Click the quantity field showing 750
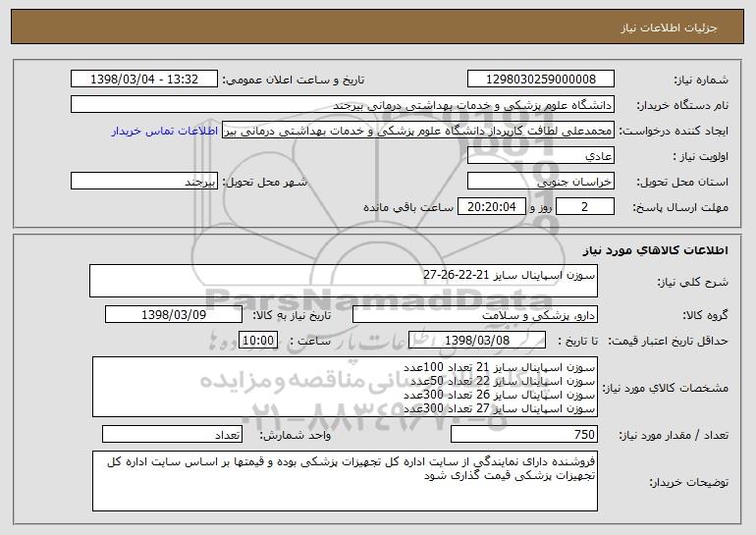Screen dimensions: 756x535 (x=524, y=434)
